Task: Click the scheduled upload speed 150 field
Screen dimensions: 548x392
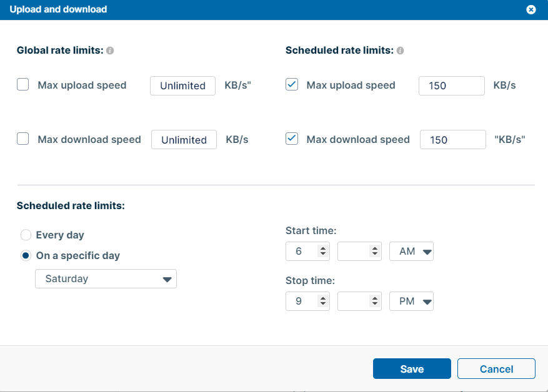Action: (451, 86)
